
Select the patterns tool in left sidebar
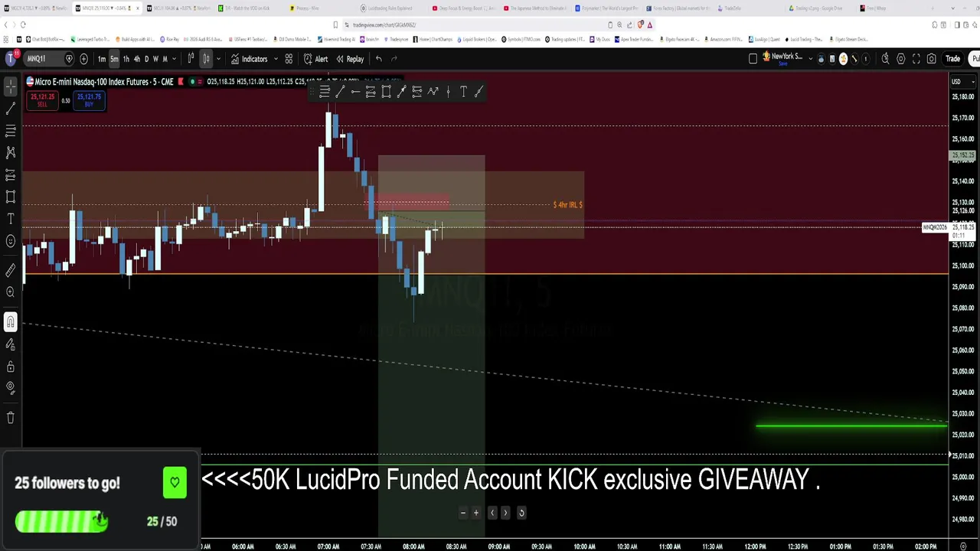[11, 153]
